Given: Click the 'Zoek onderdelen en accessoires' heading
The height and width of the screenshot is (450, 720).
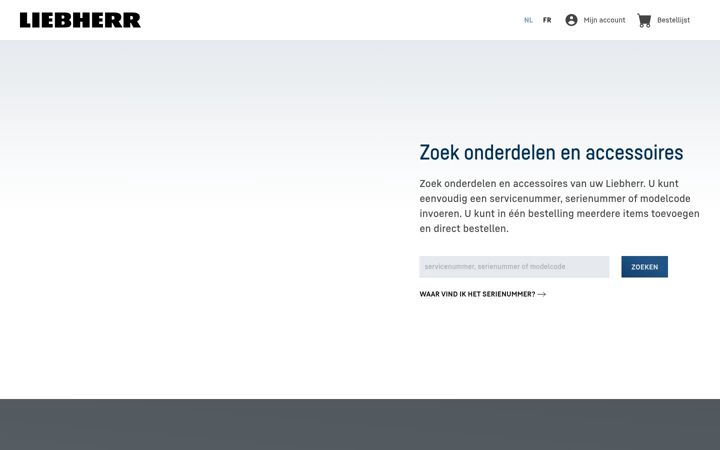Looking at the screenshot, I should coord(551,152).
